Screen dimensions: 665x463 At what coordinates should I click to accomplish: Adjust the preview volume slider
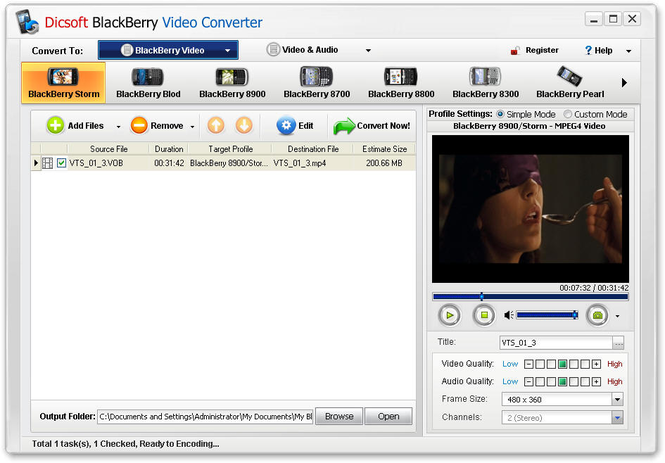point(547,315)
